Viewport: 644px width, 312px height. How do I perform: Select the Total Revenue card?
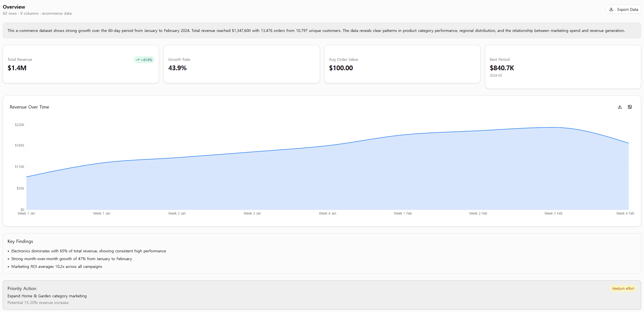(x=81, y=64)
